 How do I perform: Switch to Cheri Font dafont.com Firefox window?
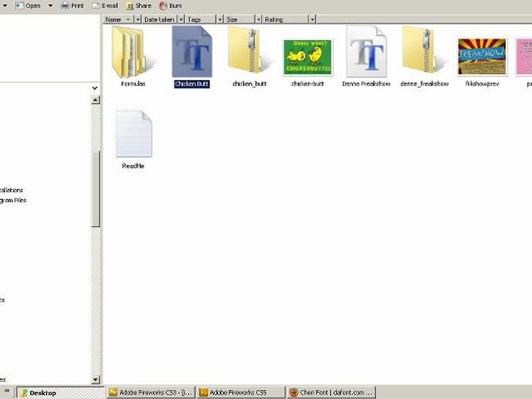331,392
